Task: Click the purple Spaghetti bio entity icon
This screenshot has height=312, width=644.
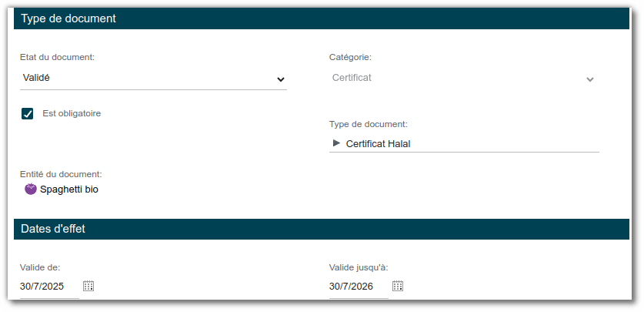Action: point(31,189)
